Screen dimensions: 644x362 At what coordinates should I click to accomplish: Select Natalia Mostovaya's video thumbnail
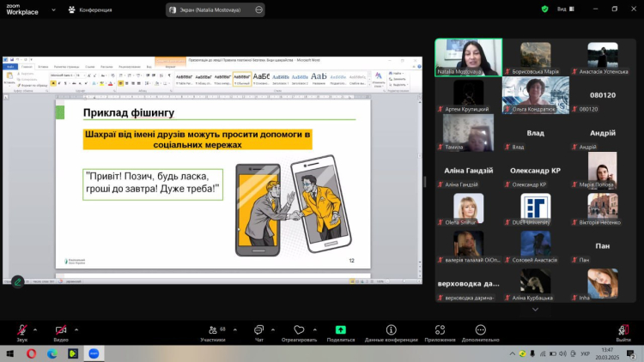tap(468, 57)
